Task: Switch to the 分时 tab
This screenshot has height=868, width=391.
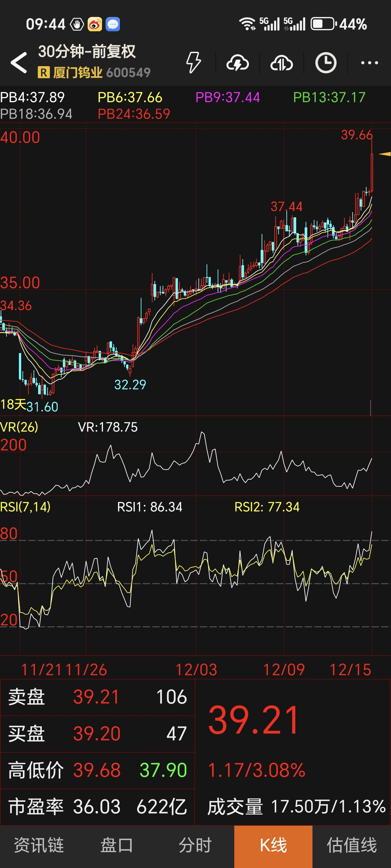Action: [x=195, y=846]
